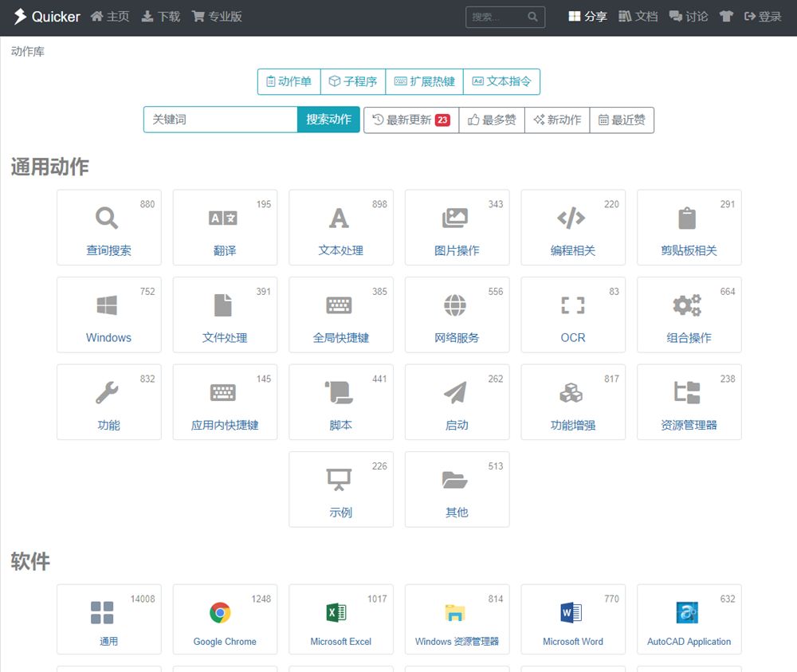This screenshot has height=672, width=797.
Task: Enable the 最多赞 sorting filter
Action: coord(492,120)
